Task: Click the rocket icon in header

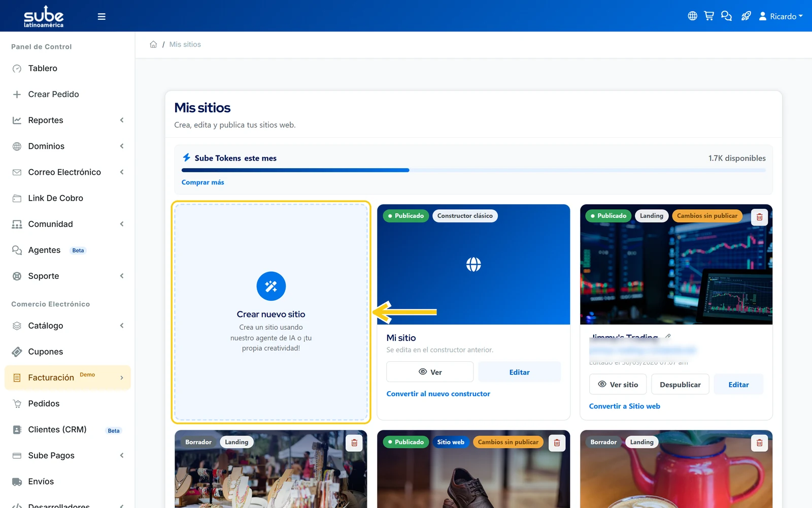Action: tap(746, 16)
